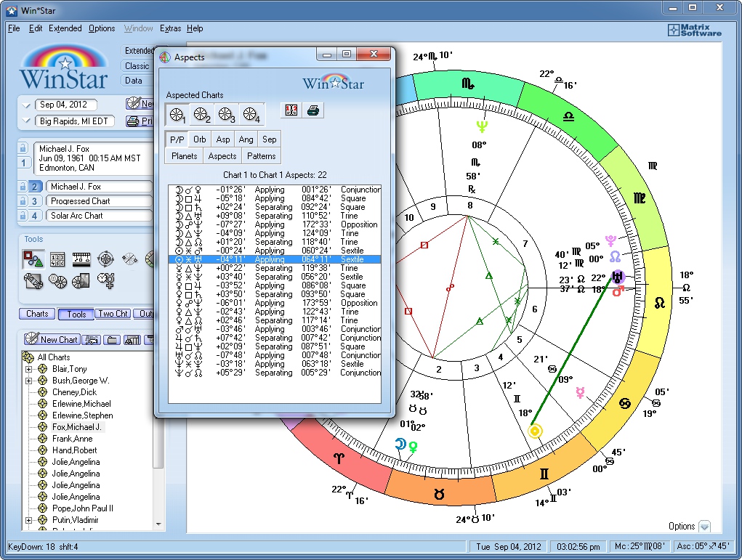Viewport: 742px width, 560px height.
Task: Select the Moon conjunction Venus aspect row
Action: 275,190
